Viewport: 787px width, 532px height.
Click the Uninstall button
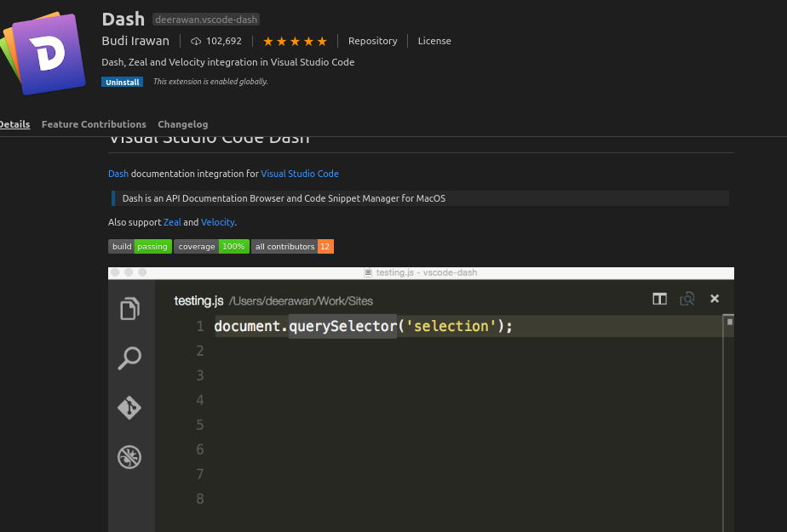[x=122, y=82]
